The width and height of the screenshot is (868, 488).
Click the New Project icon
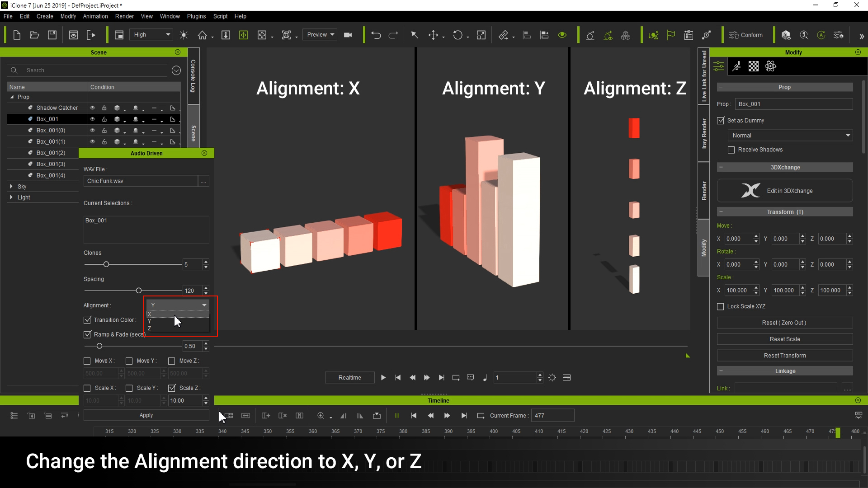[17, 35]
